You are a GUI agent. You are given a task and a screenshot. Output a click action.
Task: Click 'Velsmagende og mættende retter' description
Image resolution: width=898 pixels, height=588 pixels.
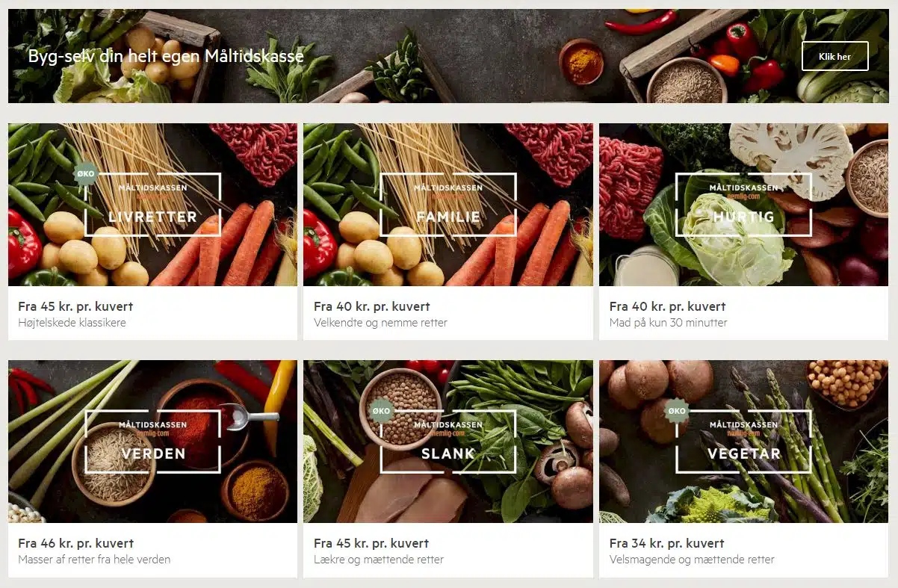692,560
